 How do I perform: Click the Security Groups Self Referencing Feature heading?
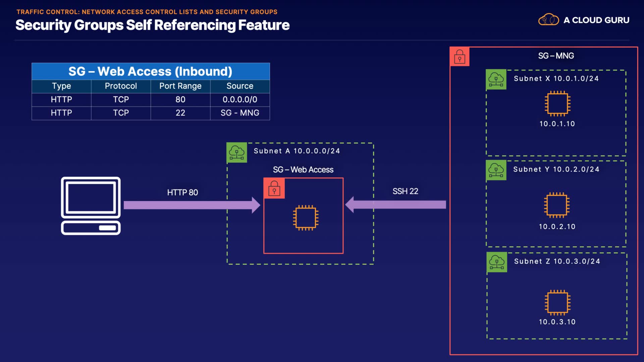(152, 25)
